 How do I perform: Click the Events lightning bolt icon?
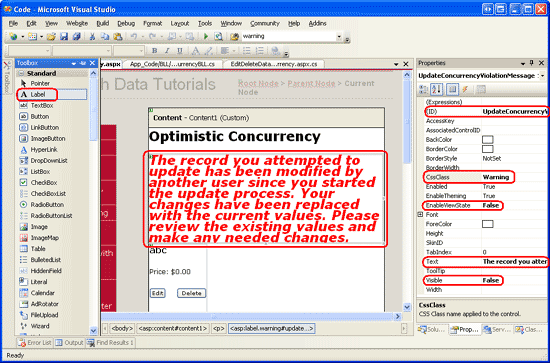pyautogui.click(x=465, y=89)
